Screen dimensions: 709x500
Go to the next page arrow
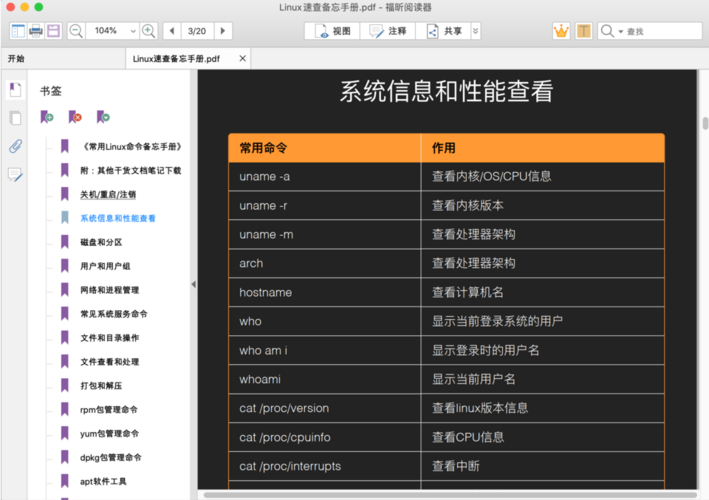(x=222, y=31)
